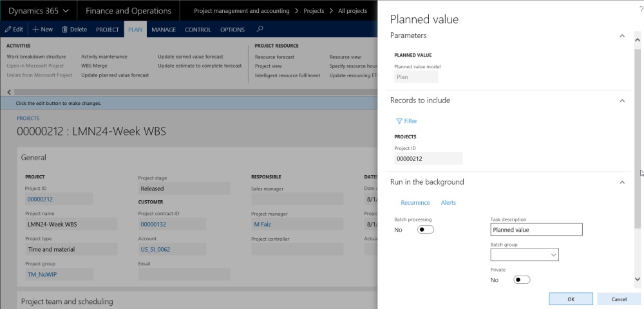Collapse Run in the background section
Image resolution: width=644 pixels, height=309 pixels.
tap(621, 182)
